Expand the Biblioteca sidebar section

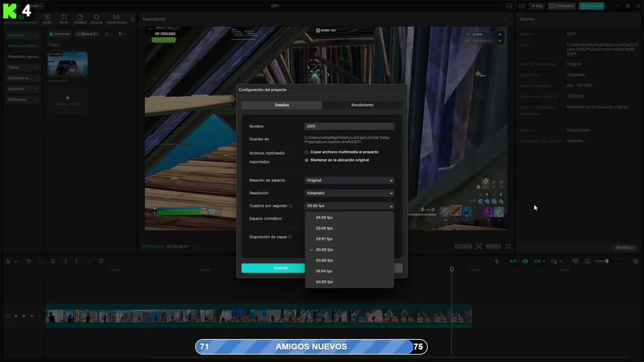[23, 100]
